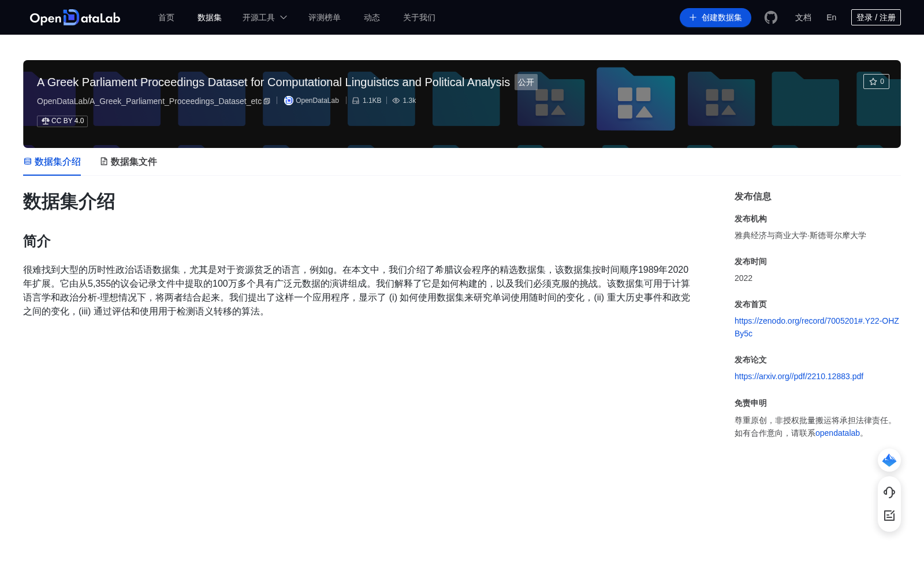This screenshot has width=924, height=578.
Task: Click the 发布论文 label
Action: point(751,360)
